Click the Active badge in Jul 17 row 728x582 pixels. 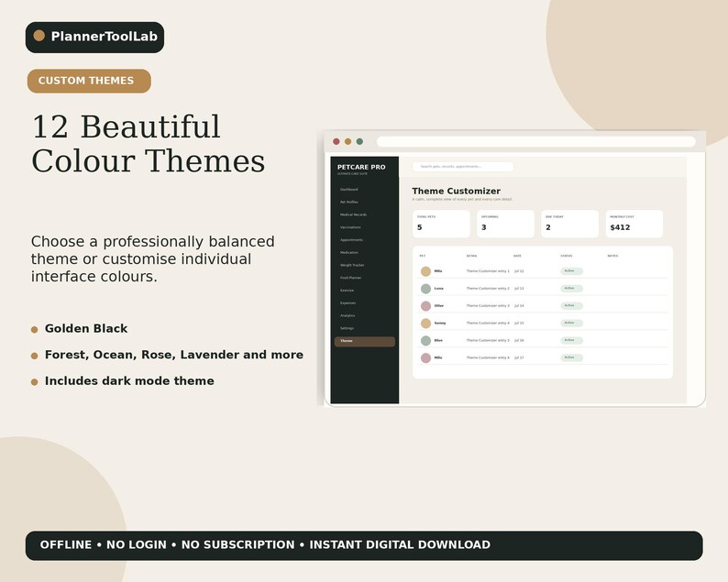tap(571, 357)
